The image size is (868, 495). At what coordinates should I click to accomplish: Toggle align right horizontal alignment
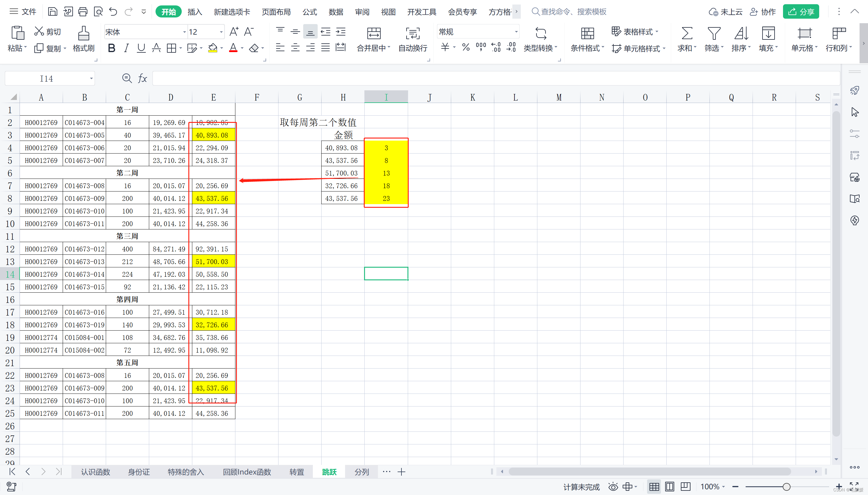(x=310, y=47)
